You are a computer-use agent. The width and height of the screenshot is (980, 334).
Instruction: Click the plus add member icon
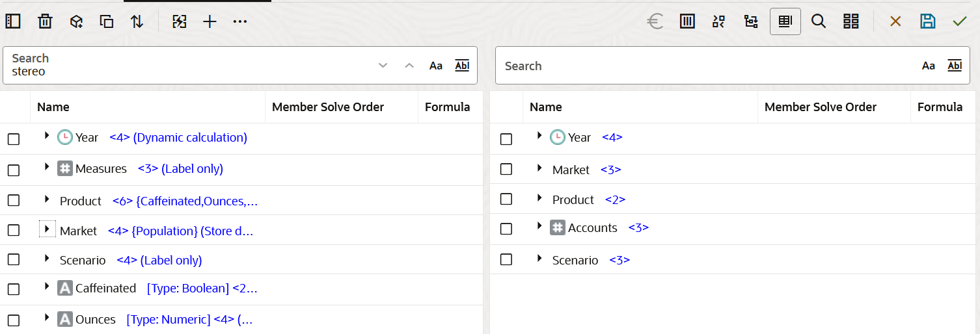(210, 21)
